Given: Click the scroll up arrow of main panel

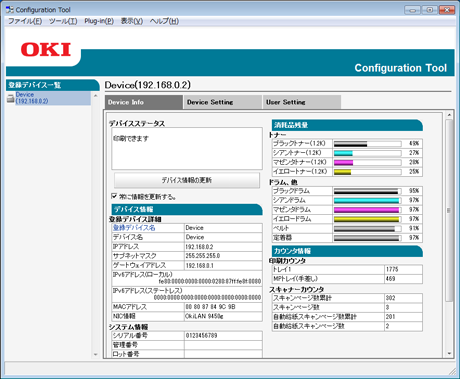Looking at the screenshot, I should pos(449,115).
